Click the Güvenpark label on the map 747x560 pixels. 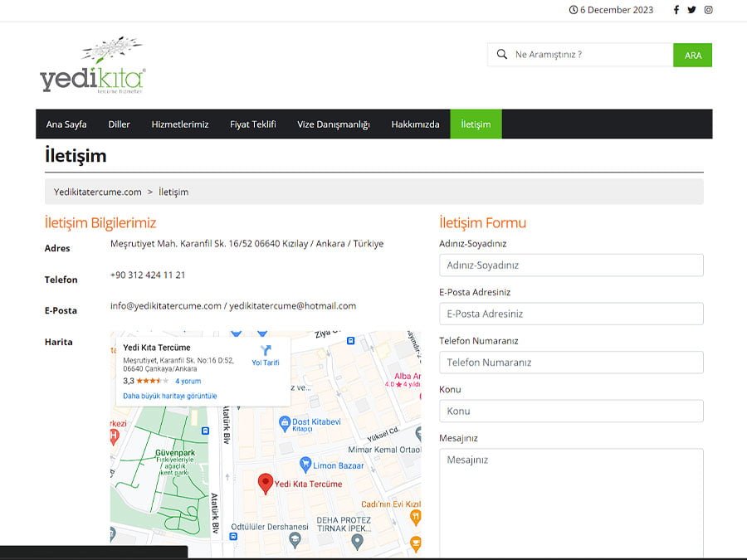tap(175, 452)
